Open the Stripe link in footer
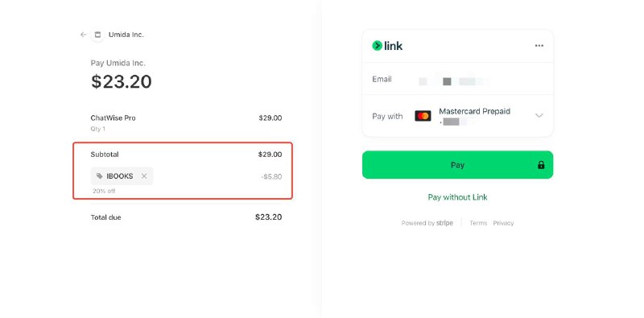The width and height of the screenshot is (644, 318). [x=444, y=223]
